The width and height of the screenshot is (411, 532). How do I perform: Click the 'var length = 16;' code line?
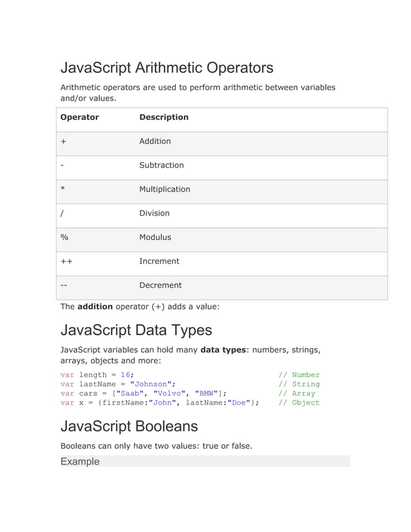[97, 375]
